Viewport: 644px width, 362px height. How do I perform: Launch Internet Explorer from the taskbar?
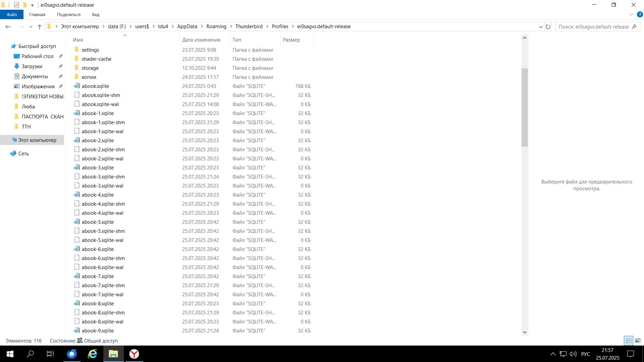[x=93, y=354]
